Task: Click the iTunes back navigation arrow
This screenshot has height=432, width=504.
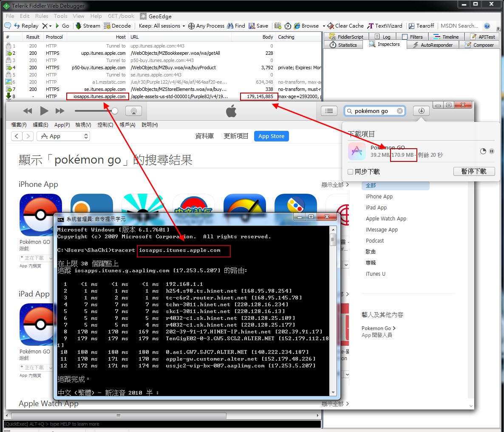Action: [x=17, y=136]
